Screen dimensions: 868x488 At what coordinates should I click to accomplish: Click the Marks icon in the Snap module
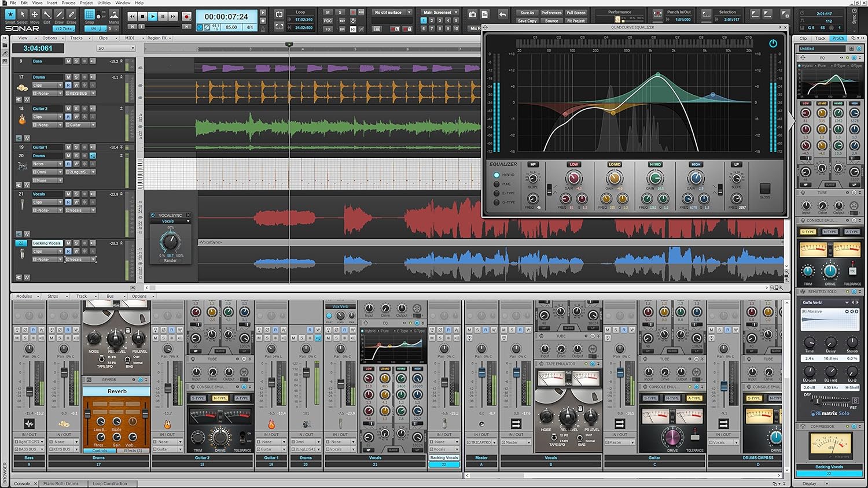tap(115, 14)
